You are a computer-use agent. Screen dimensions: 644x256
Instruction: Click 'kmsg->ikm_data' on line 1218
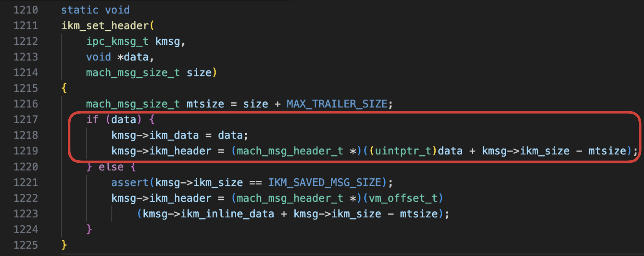pyautogui.click(x=155, y=135)
